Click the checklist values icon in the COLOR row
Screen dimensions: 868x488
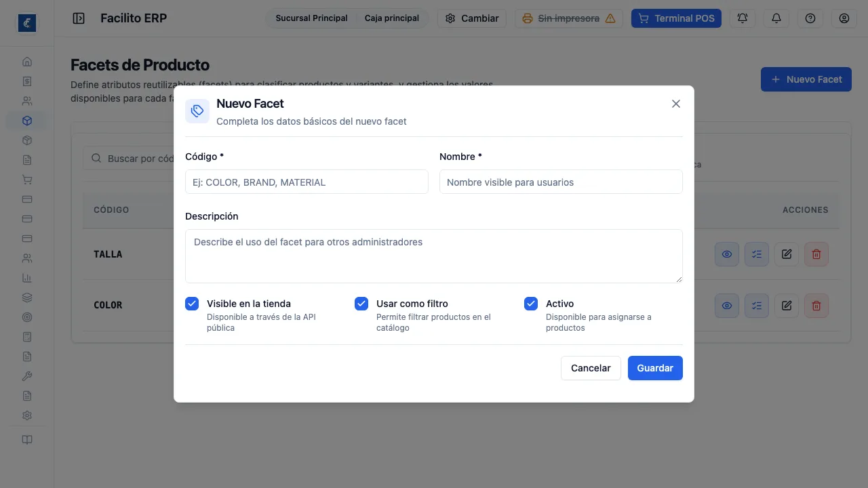coord(757,306)
